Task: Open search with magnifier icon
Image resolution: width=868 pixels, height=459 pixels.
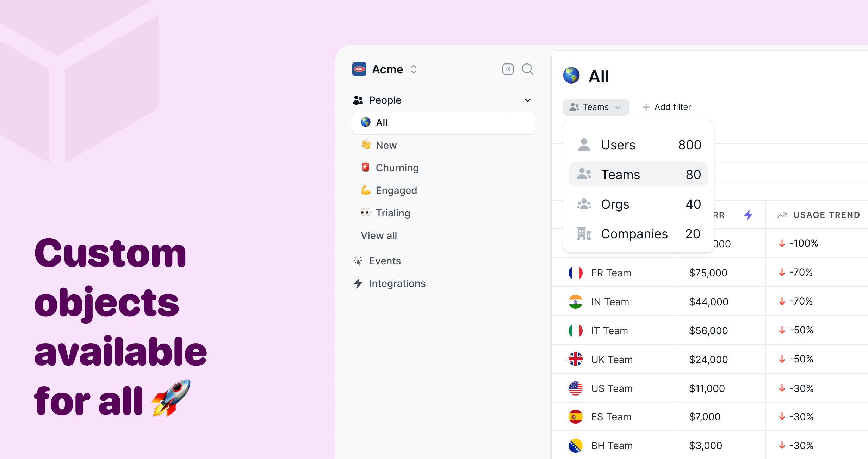Action: click(527, 69)
